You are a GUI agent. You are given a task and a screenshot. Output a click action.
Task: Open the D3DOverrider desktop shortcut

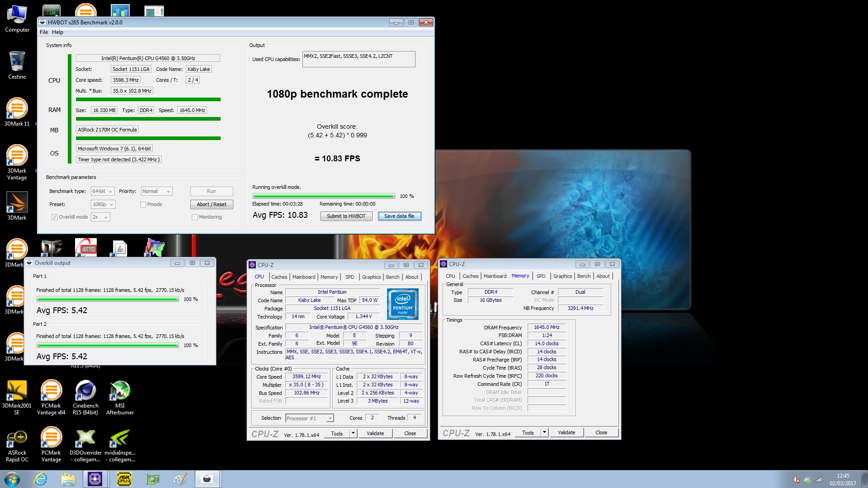pyautogui.click(x=85, y=446)
